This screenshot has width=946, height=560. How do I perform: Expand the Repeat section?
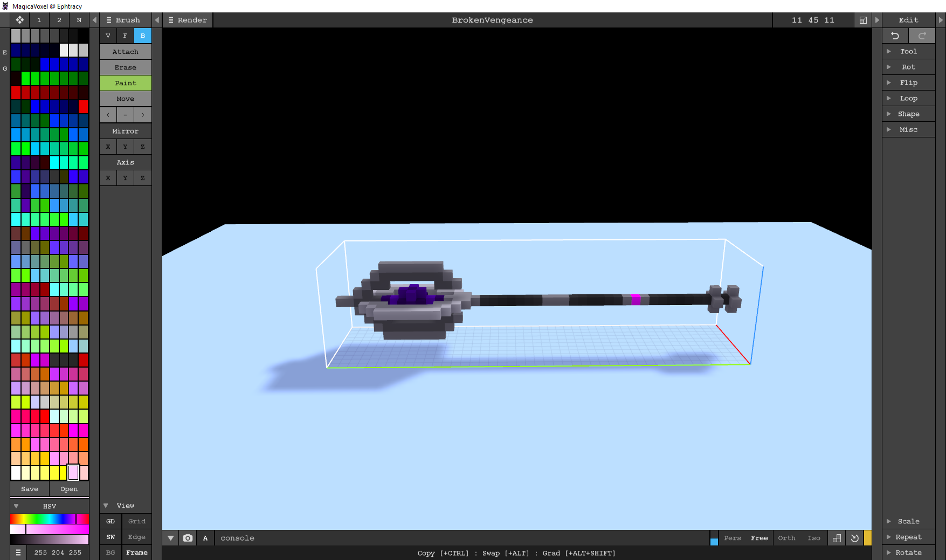click(908, 537)
